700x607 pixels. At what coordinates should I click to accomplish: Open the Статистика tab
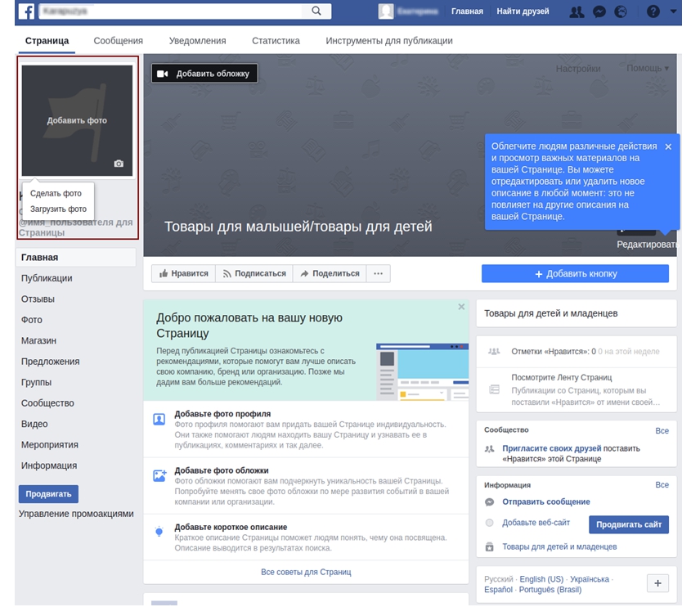point(276,41)
